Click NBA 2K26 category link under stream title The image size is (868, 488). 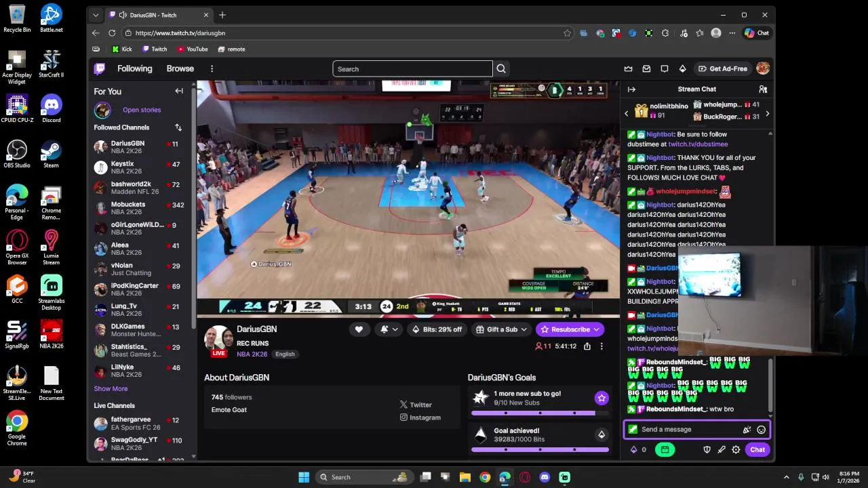pos(252,354)
